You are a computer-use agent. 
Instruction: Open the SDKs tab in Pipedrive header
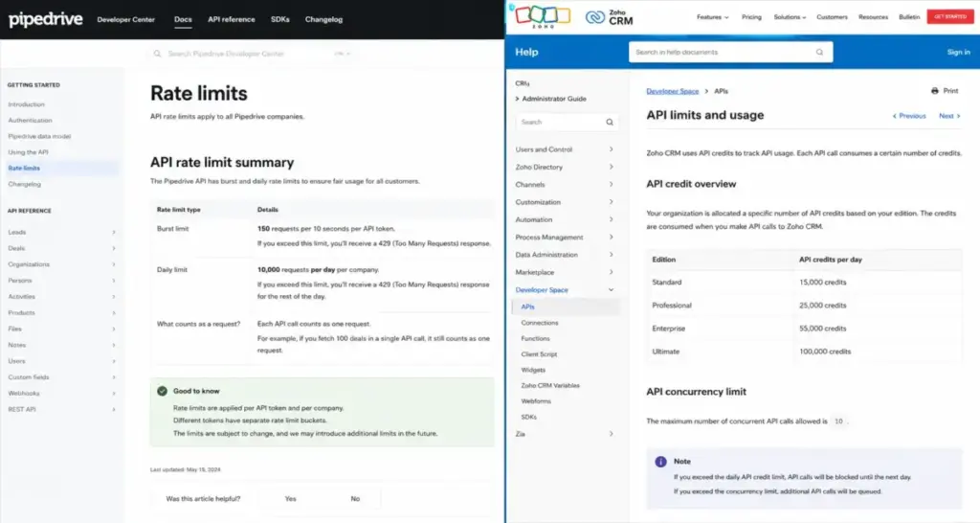tap(280, 19)
